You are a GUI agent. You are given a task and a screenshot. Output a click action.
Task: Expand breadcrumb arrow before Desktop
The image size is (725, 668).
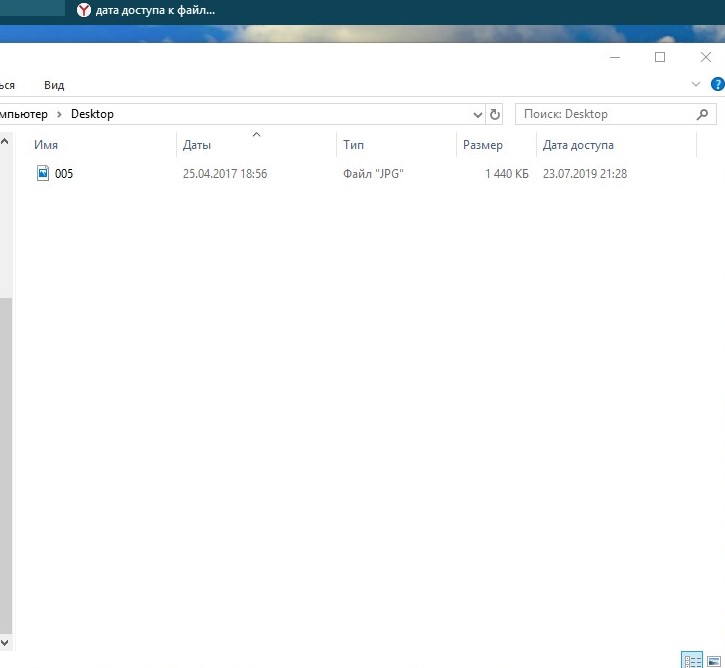(60, 114)
